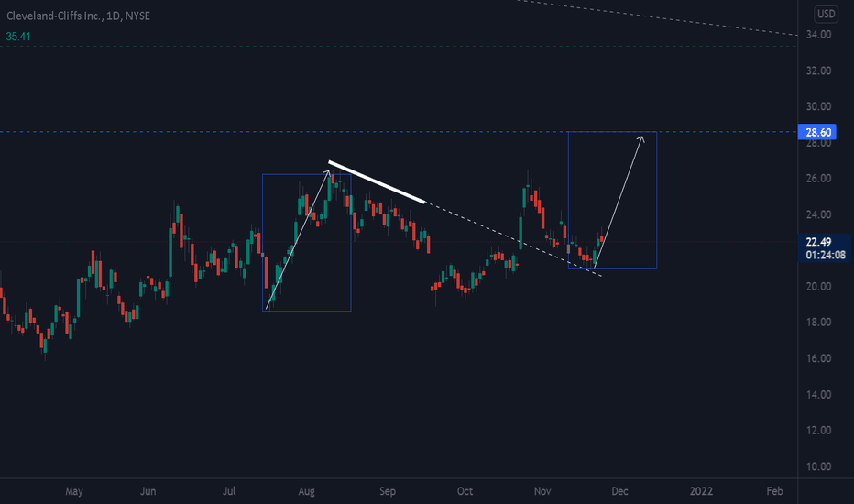The image size is (854, 504).
Task: Click the 22.49 current price label
Action: click(x=818, y=242)
